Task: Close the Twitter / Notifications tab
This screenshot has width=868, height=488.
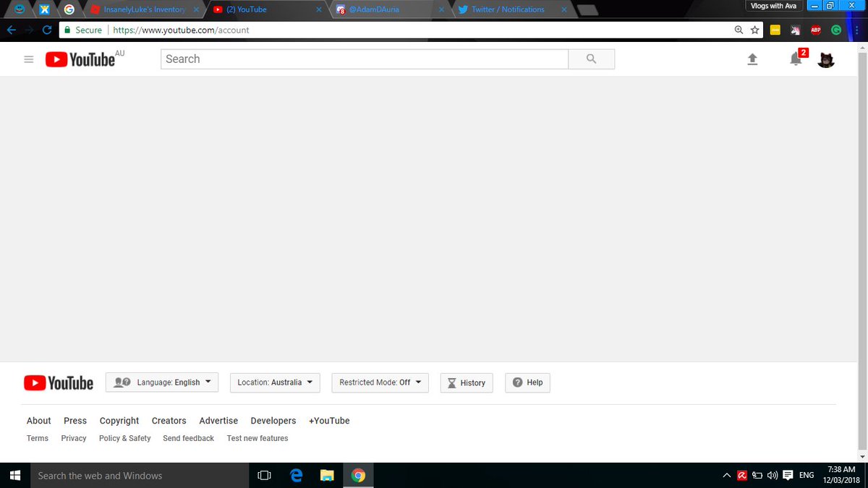Action: [563, 9]
